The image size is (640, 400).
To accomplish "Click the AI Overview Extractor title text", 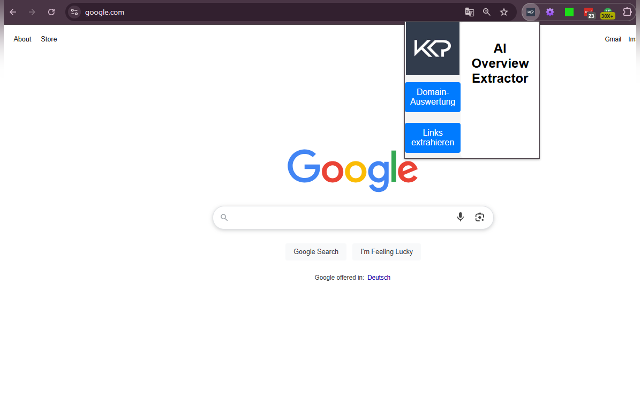I will [500, 63].
